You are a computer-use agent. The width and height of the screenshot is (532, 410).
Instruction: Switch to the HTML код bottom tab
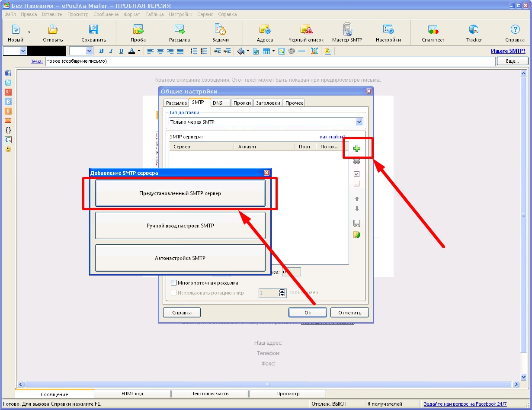[x=132, y=394]
